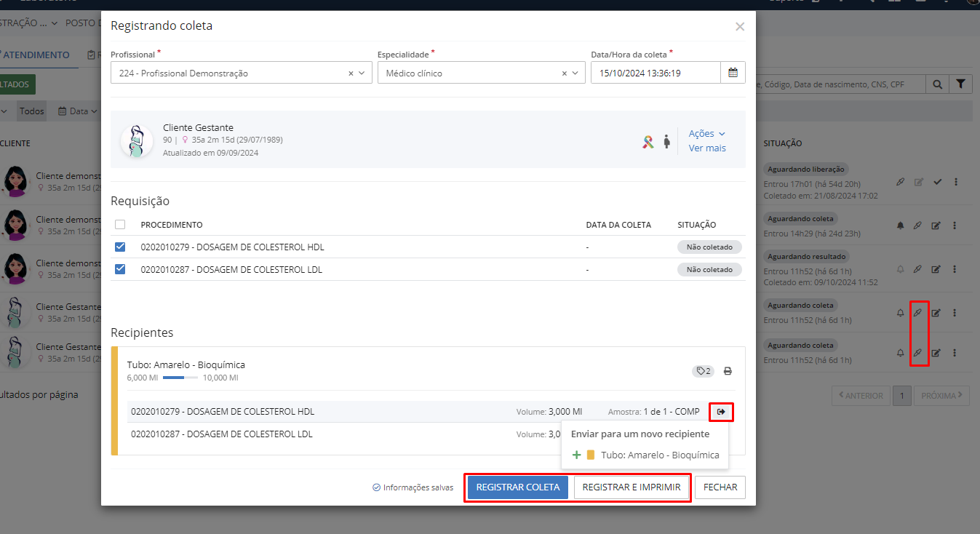
Task: Click the background patient search field
Action: (x=841, y=84)
